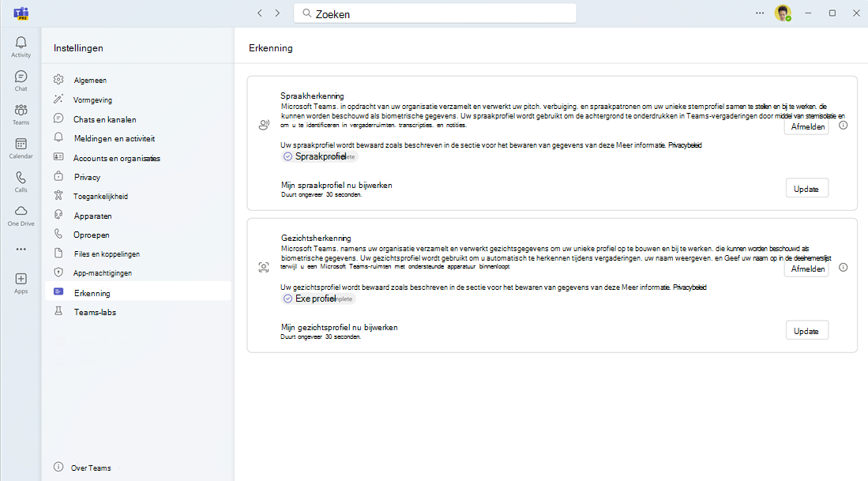Image resolution: width=868 pixels, height=481 pixels.
Task: Click the Toegankelijkheid icon
Action: 58,195
